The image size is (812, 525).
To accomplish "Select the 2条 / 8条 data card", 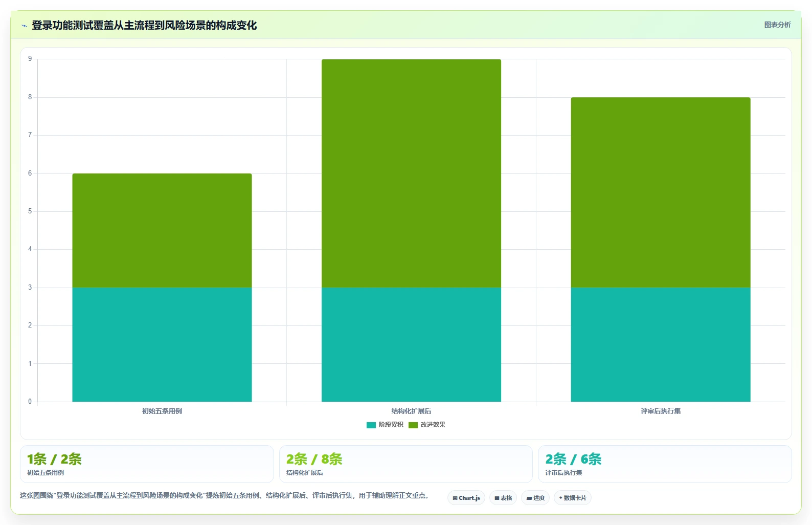I will click(x=406, y=464).
